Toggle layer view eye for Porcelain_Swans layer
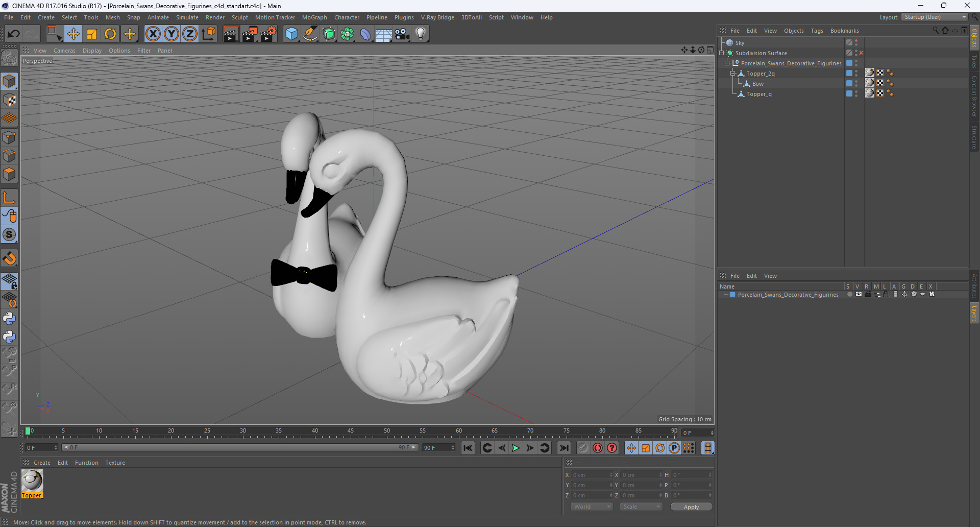The image size is (980, 527). coord(859,294)
